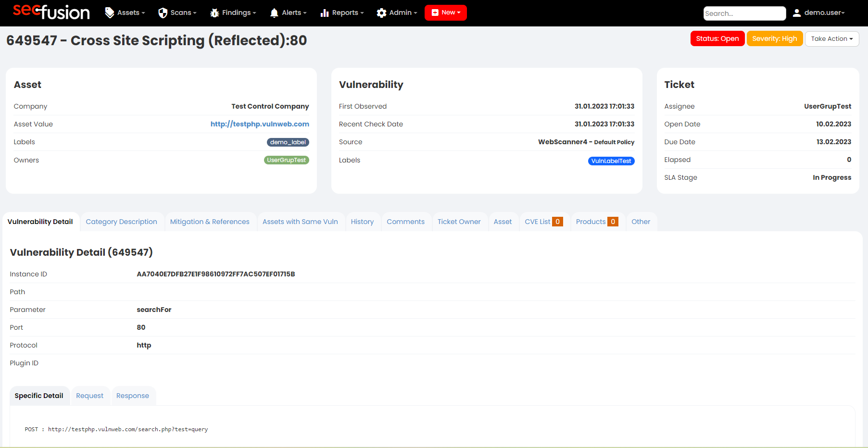868x448 pixels.
Task: Open Mitigation & References tab
Action: click(210, 222)
